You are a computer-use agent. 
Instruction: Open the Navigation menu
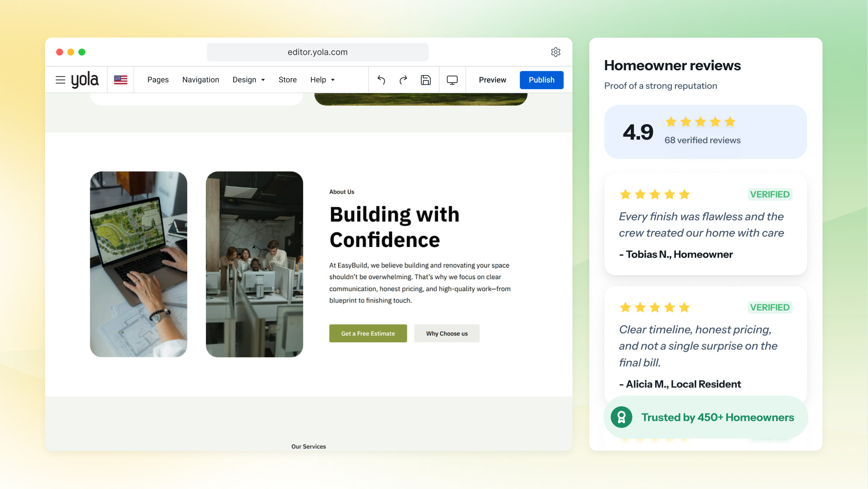201,80
